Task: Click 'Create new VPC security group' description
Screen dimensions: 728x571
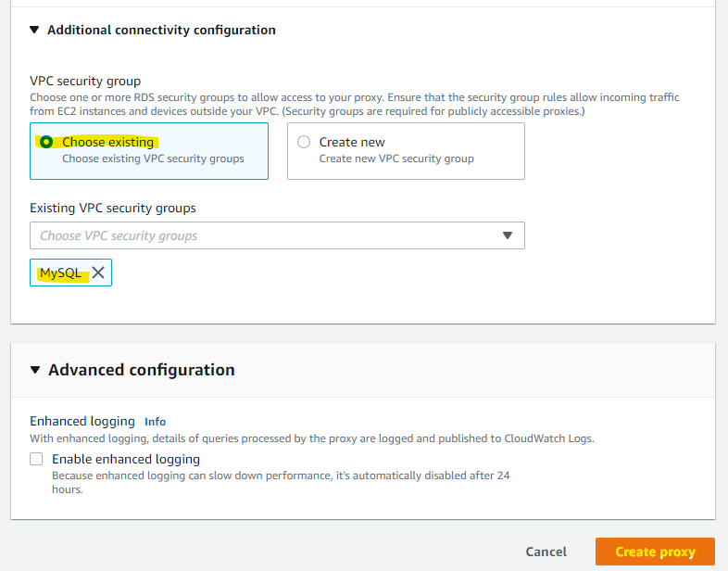Action: (x=396, y=159)
